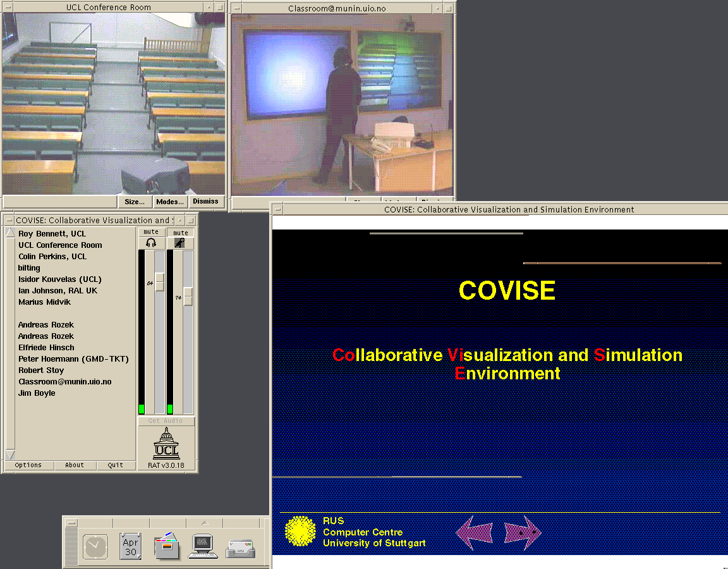
Task: Open the window menu of the Classroom video window
Action: 237,8
